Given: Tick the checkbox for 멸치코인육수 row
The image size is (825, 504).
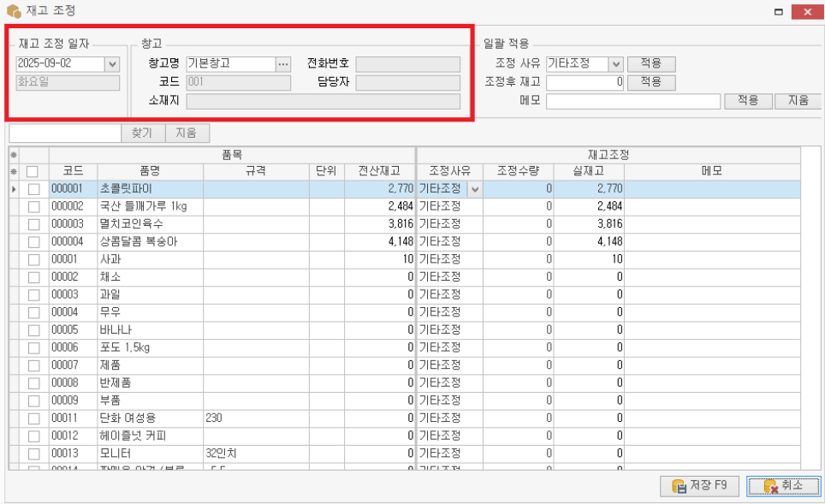Looking at the screenshot, I should [x=34, y=223].
